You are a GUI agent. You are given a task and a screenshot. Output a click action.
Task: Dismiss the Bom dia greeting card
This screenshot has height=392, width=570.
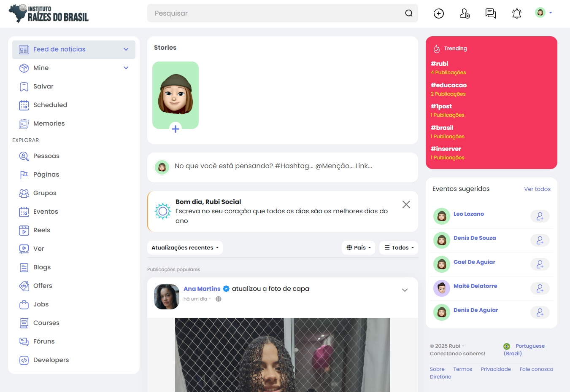coord(406,204)
